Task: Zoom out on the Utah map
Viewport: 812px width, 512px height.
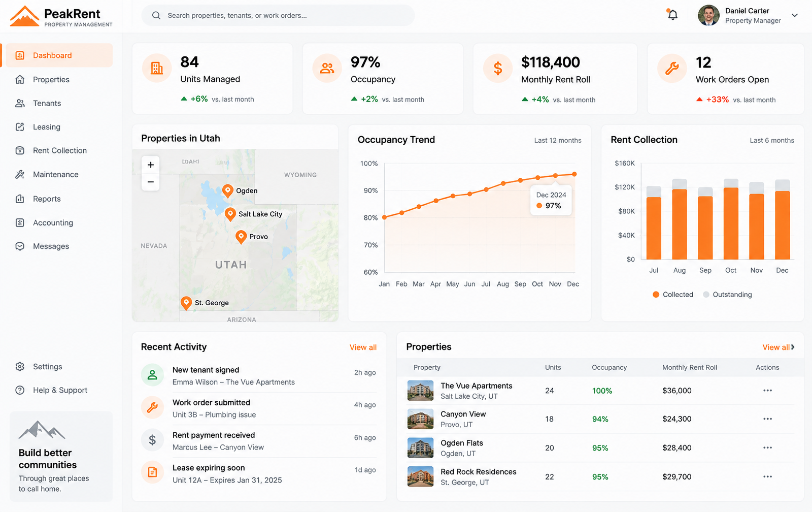Action: click(x=151, y=182)
